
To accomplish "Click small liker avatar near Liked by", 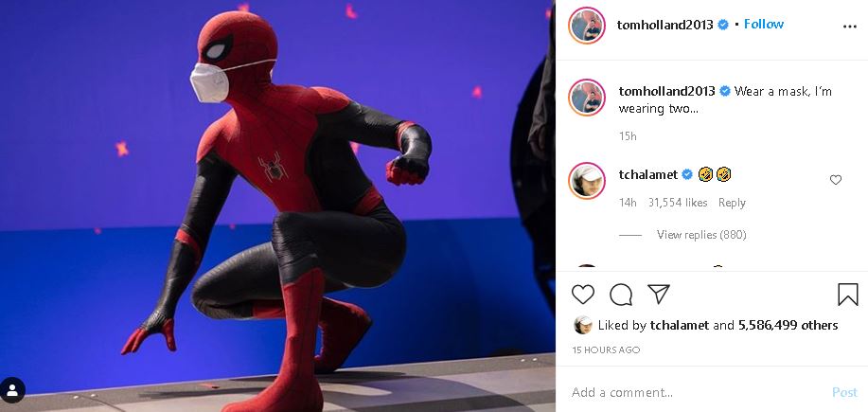I will tap(583, 325).
